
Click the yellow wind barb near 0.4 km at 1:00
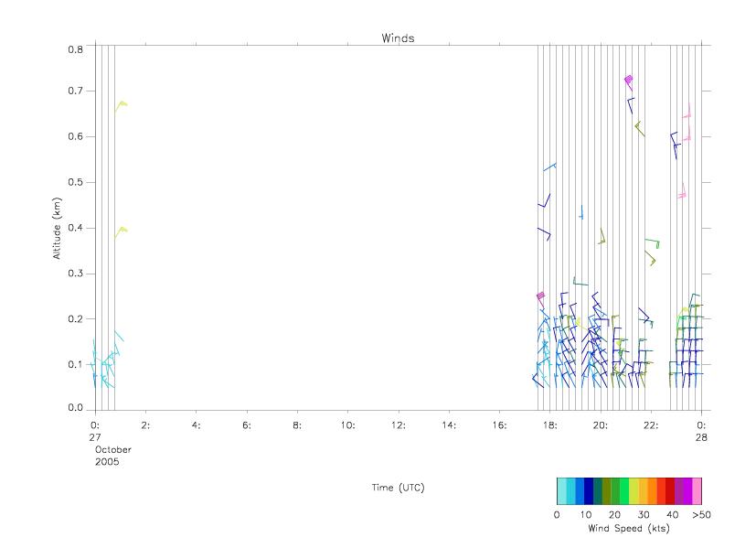[121, 232]
